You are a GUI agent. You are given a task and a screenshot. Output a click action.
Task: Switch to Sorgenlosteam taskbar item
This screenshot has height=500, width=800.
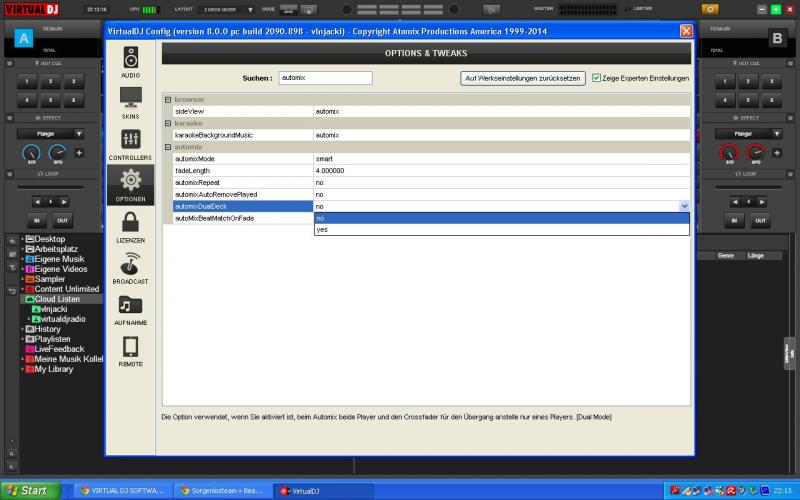click(x=222, y=491)
